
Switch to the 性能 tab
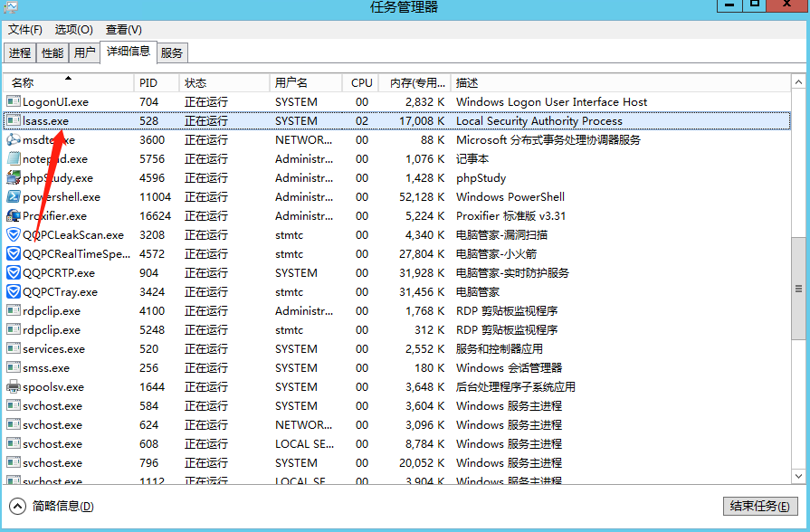52,52
